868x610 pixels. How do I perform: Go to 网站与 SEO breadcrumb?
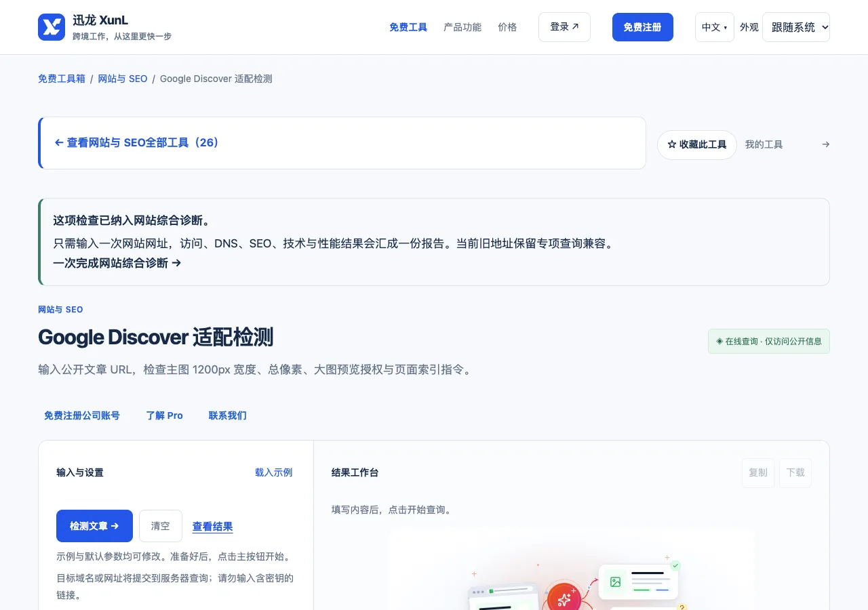pyautogui.click(x=123, y=79)
